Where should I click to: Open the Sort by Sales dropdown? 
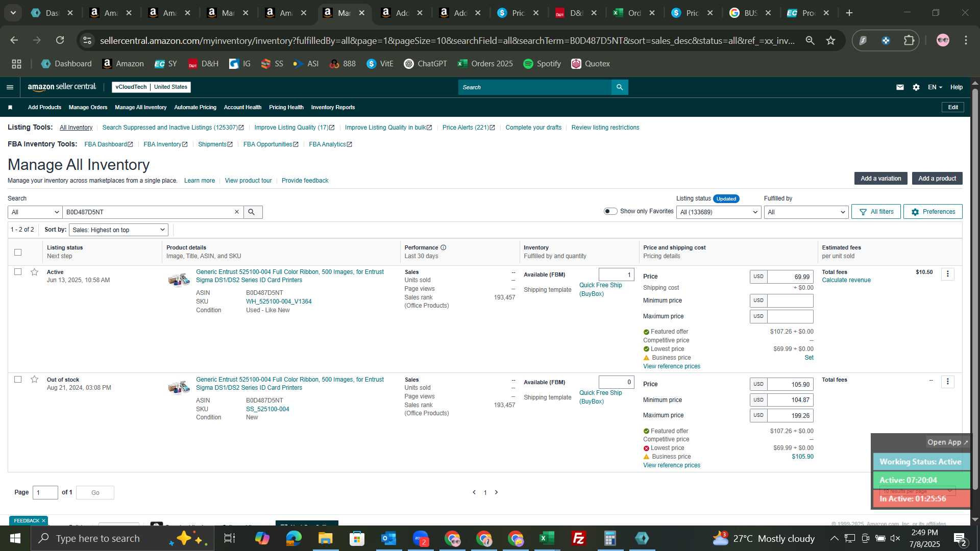click(x=118, y=230)
